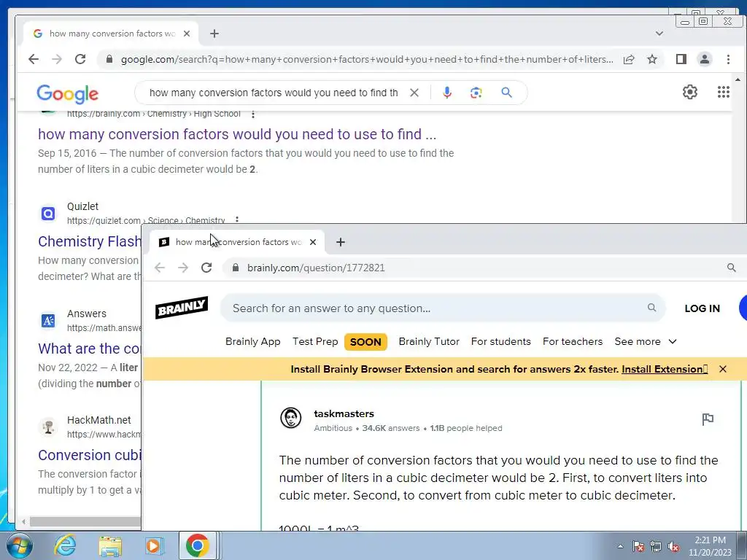Flag the taskmasters answer

tap(708, 419)
